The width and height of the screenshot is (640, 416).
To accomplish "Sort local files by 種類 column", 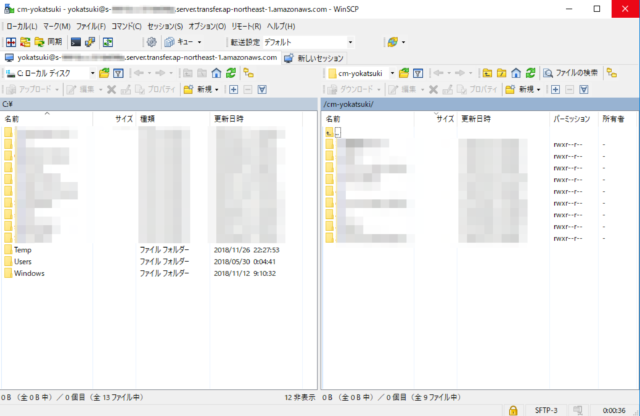I will point(173,119).
